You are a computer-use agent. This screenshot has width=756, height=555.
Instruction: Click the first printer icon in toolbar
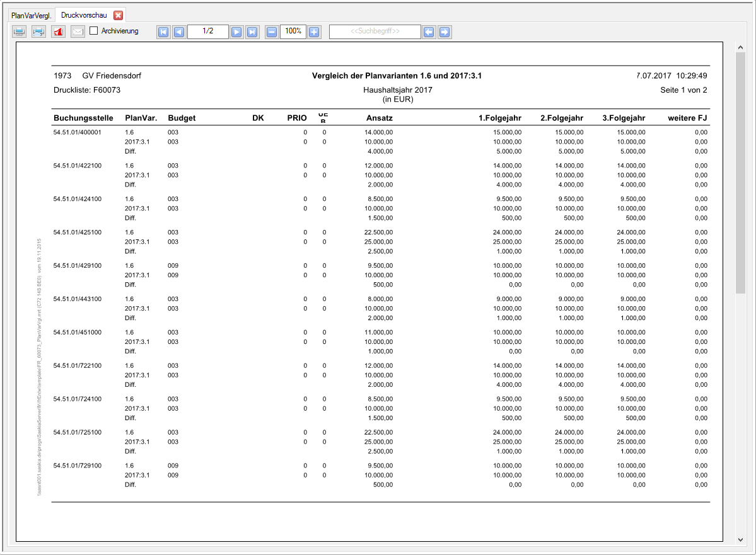coord(20,31)
